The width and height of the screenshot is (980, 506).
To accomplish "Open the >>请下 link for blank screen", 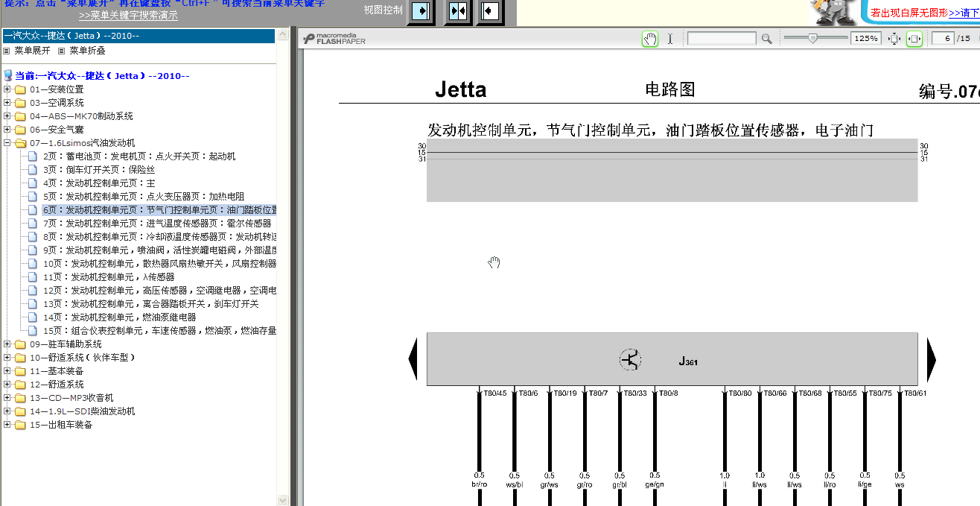I will pos(964,13).
